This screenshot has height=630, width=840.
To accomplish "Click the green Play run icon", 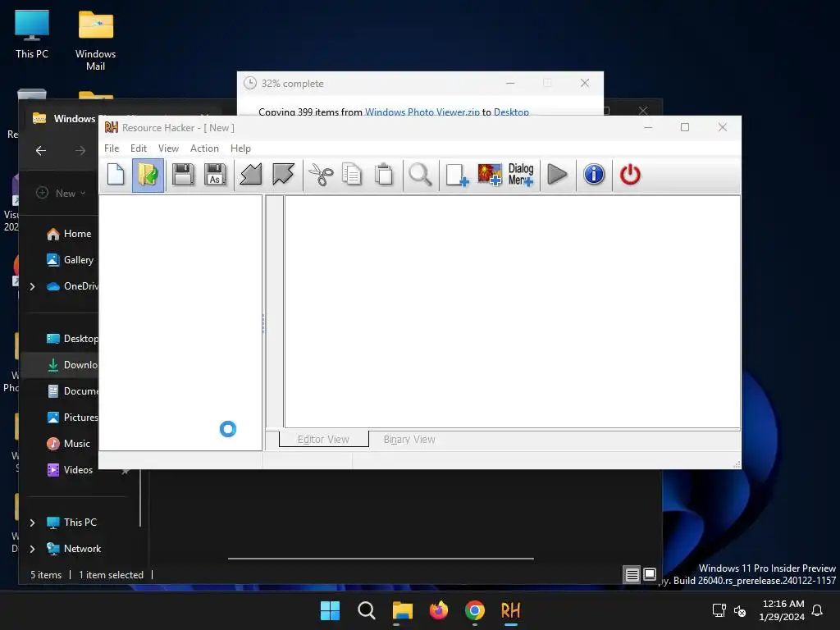I will pyautogui.click(x=557, y=175).
